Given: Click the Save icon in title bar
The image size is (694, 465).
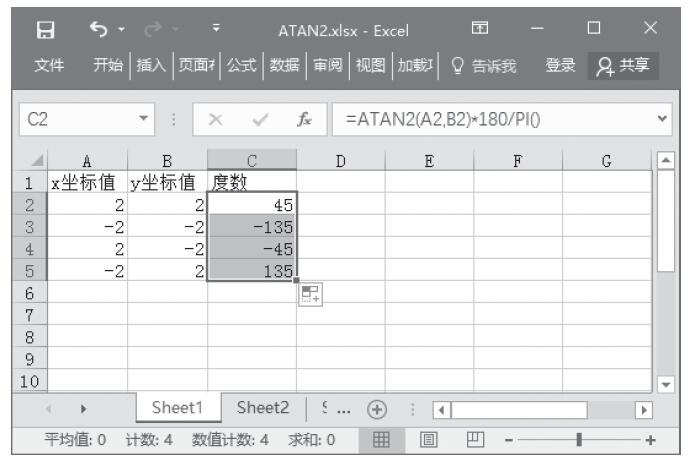Looking at the screenshot, I should (45, 29).
